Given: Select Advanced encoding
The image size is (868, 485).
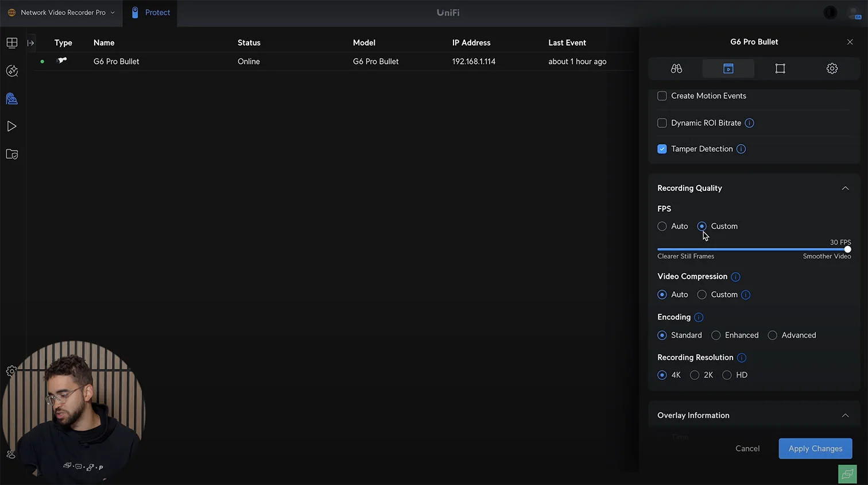Looking at the screenshot, I should pos(773,336).
